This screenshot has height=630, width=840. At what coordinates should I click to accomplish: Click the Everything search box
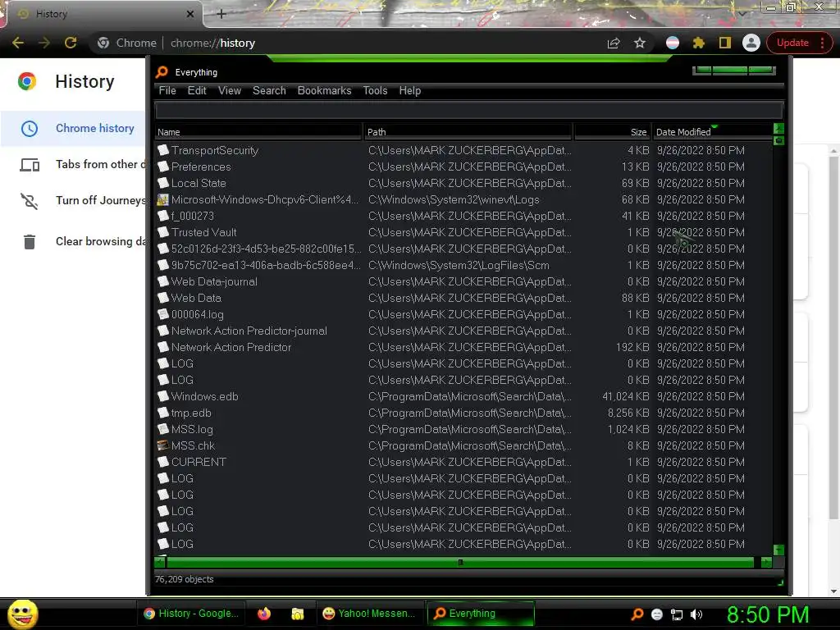click(468, 111)
